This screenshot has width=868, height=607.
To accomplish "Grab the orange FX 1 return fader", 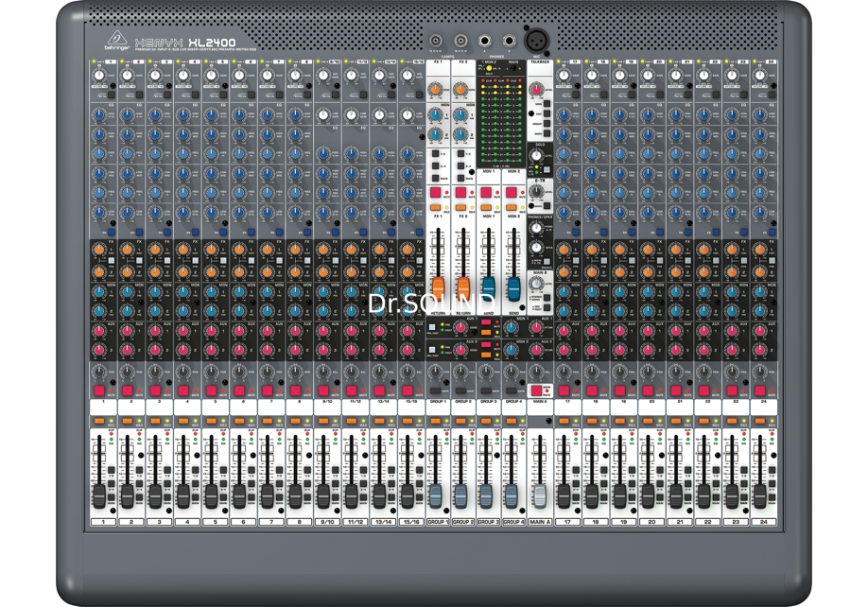I will click(438, 290).
